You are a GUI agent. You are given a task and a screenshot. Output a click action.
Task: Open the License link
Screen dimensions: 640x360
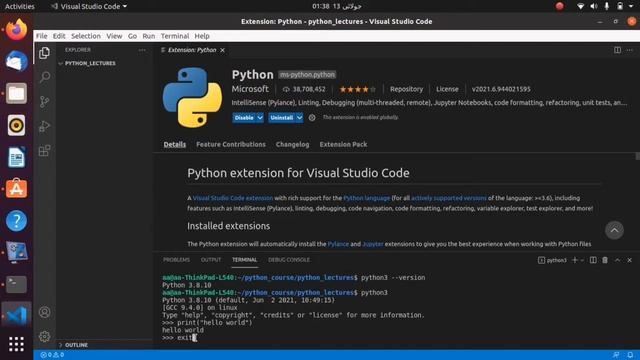447,89
